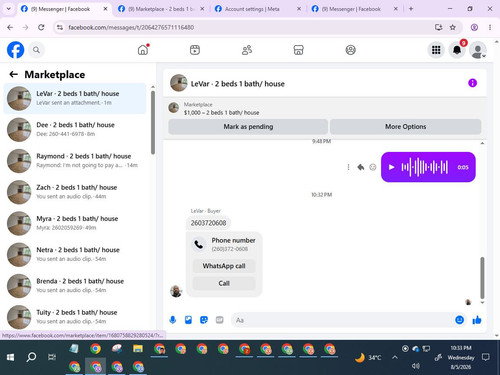Click conversation list scrollbar
The width and height of the screenshot is (500, 375).
point(153,123)
